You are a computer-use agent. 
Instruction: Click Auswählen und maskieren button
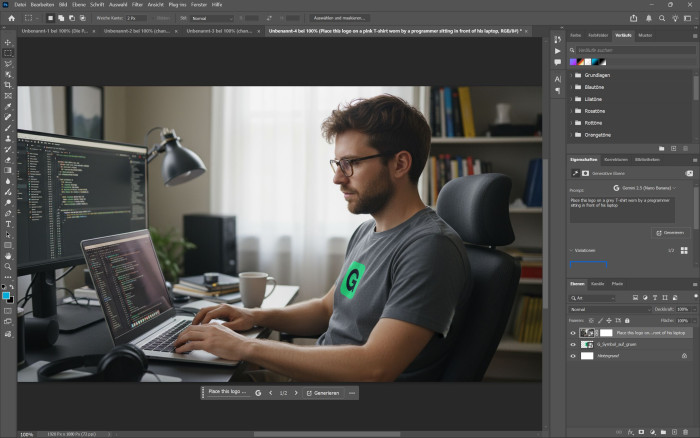coord(339,18)
